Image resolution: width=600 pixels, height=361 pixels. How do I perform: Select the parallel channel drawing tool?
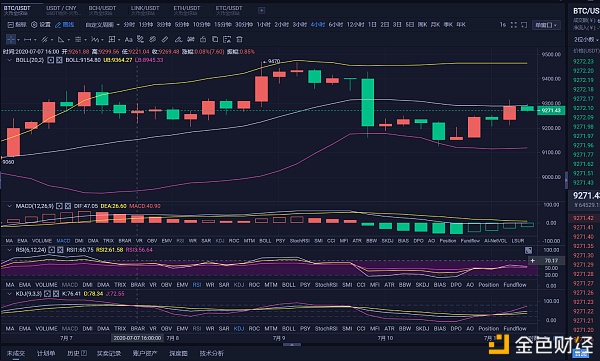(44, 39)
